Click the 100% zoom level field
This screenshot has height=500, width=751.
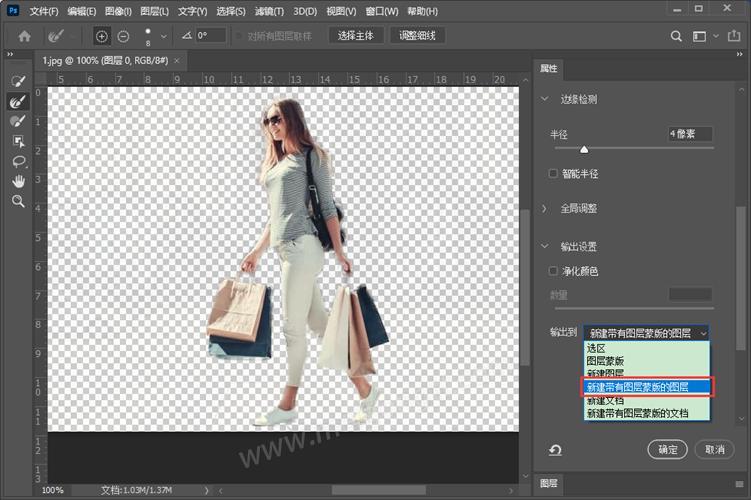52,490
